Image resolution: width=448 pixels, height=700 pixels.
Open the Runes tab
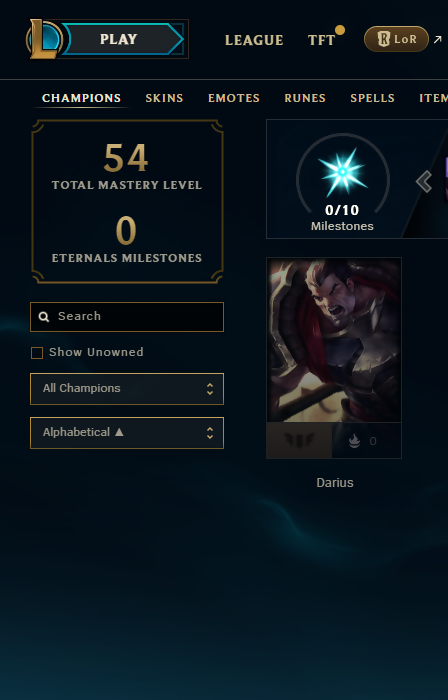pos(305,98)
